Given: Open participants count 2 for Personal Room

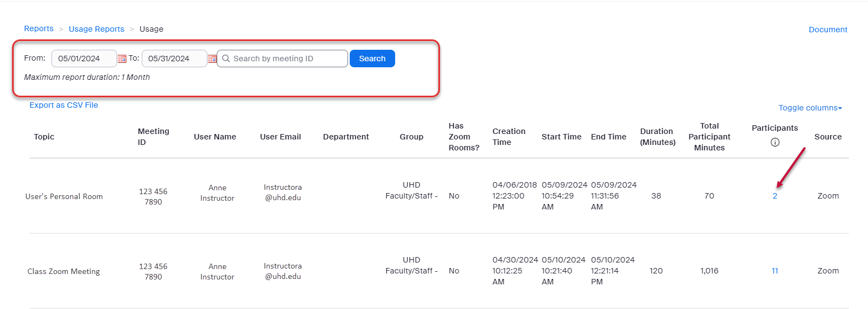Looking at the screenshot, I should coord(775,196).
